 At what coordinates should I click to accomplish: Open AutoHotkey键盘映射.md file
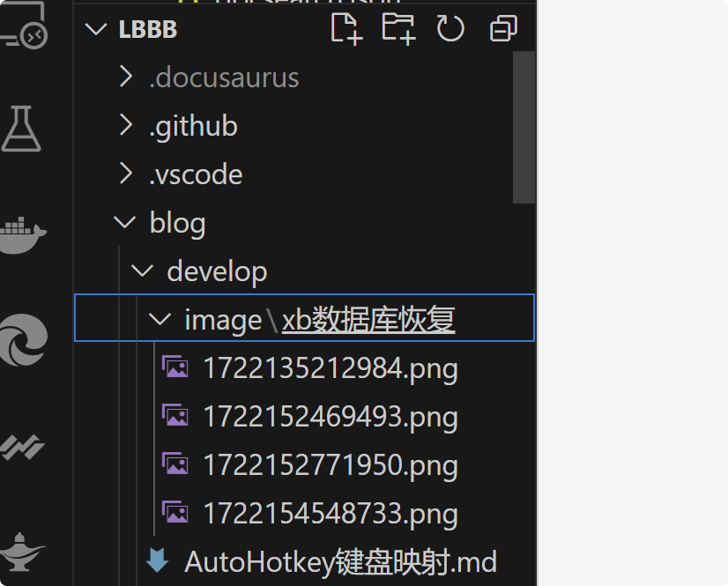click(340, 561)
